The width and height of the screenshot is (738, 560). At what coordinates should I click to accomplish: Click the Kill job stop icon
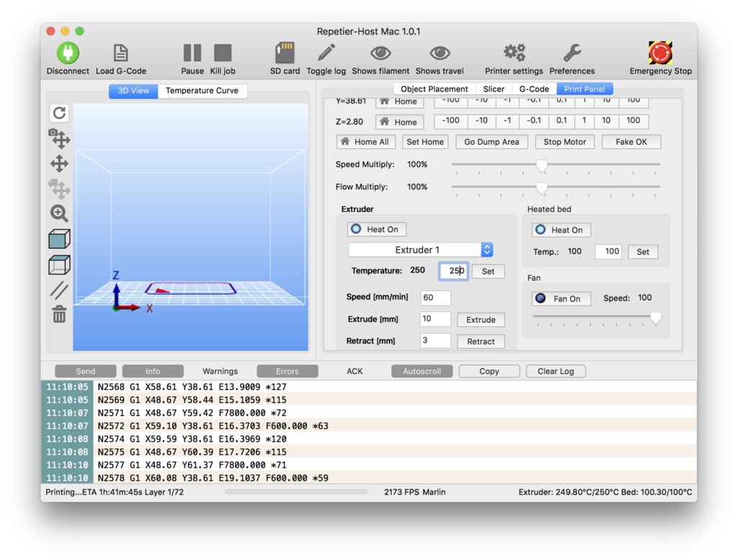[223, 53]
